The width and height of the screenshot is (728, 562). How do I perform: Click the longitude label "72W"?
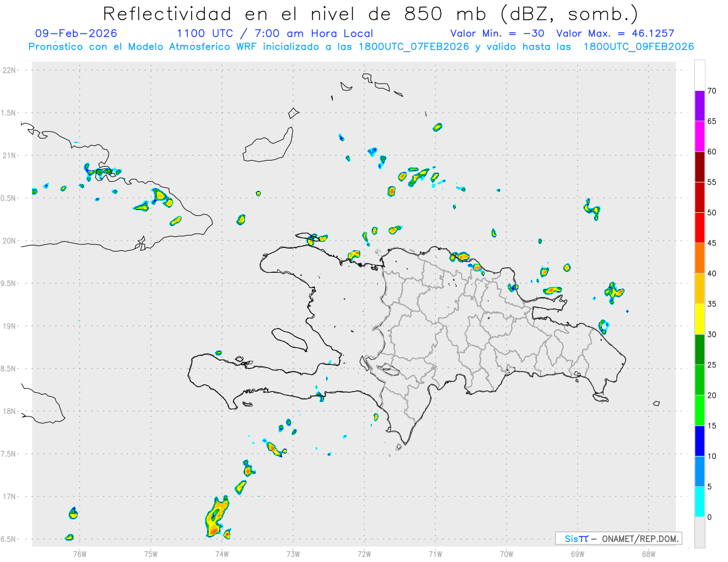(x=364, y=554)
